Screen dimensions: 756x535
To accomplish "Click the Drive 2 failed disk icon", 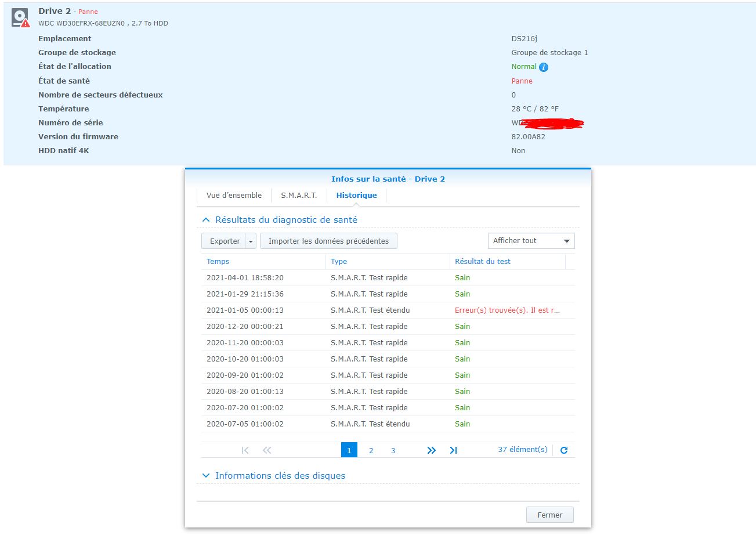I will tap(20, 17).
